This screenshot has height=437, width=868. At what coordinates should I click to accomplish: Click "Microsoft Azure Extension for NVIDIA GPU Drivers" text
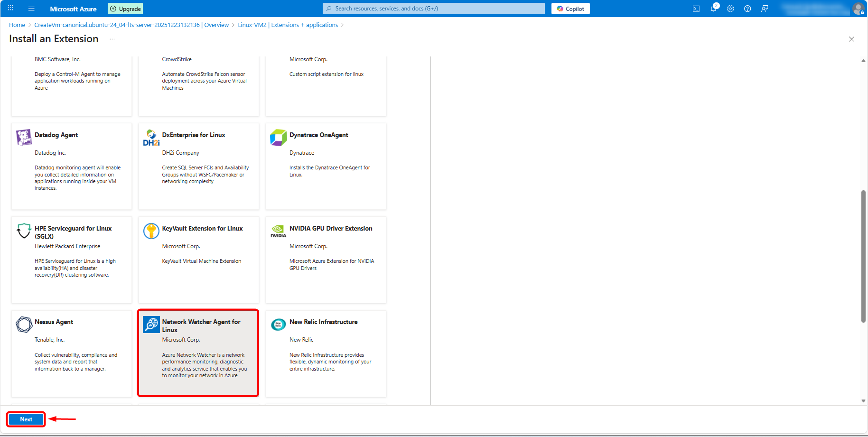332,264
